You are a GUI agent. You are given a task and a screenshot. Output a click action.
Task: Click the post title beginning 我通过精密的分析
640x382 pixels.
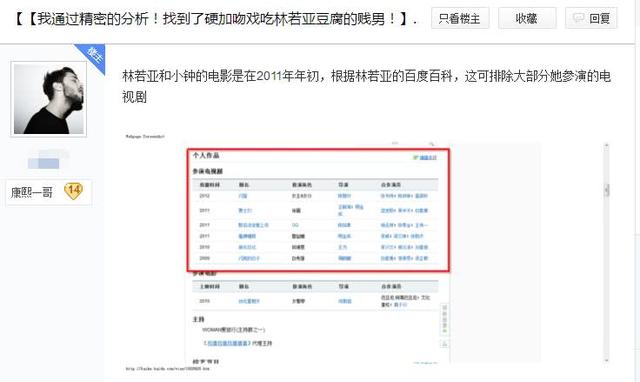pos(216,19)
